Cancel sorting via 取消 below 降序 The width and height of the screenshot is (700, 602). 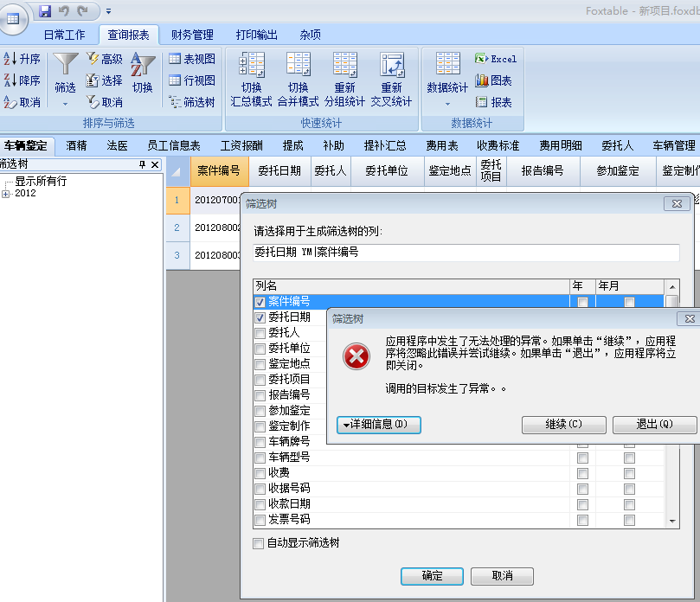pos(10,102)
